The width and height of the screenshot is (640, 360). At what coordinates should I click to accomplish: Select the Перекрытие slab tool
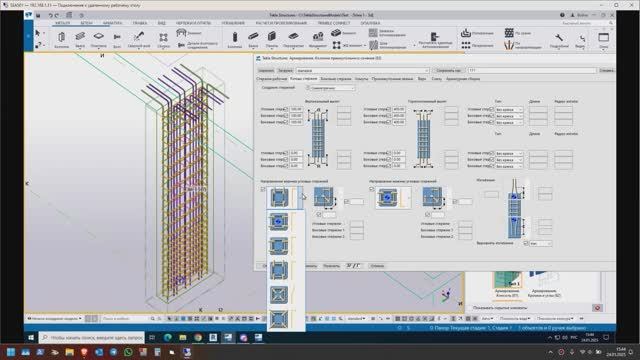pos(293,40)
